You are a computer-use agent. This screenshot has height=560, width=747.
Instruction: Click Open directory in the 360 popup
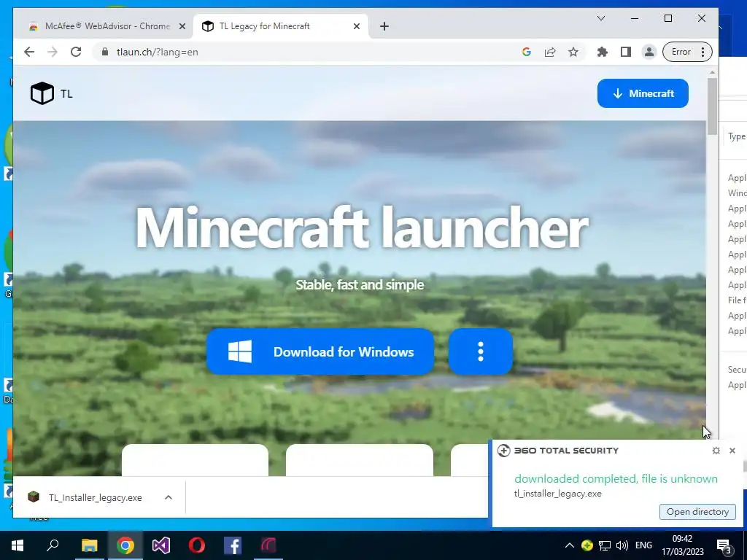697,512
